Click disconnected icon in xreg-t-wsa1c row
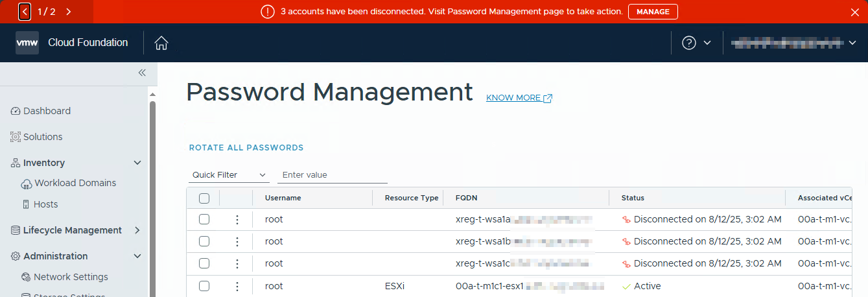This screenshot has width=868, height=297. [x=626, y=264]
